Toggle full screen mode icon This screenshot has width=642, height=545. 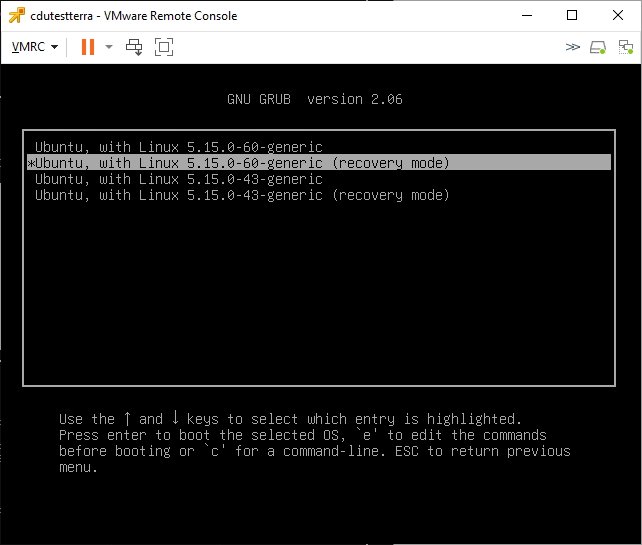[164, 47]
